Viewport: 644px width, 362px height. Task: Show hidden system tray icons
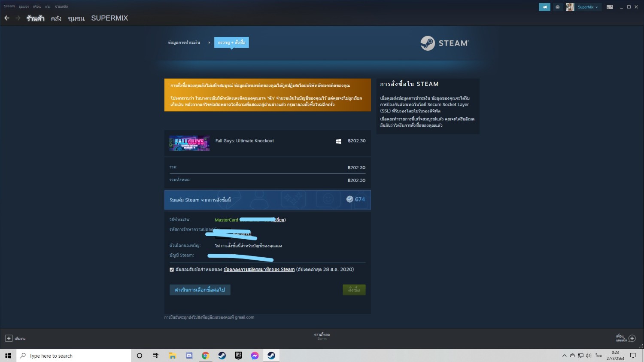[564, 356]
